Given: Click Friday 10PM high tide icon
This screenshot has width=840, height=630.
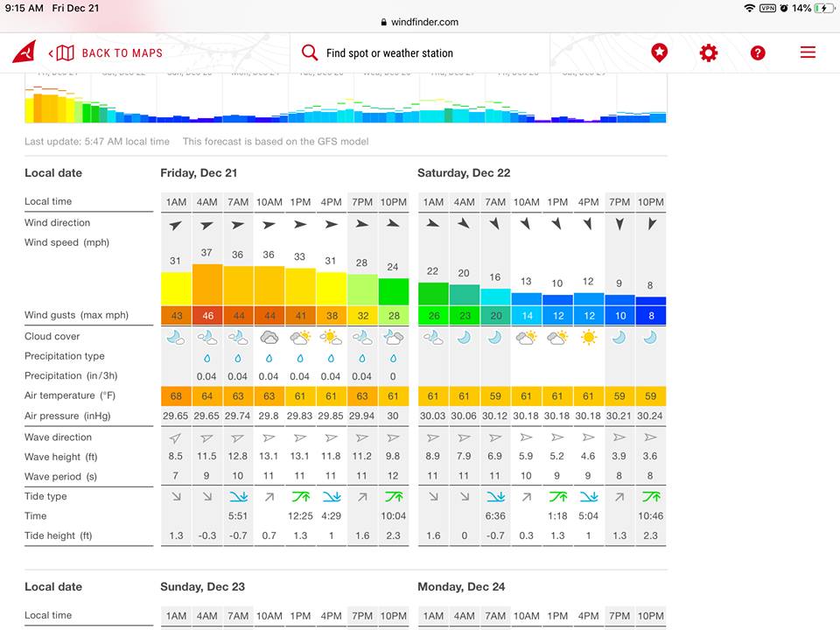Looking at the screenshot, I should 393,497.
